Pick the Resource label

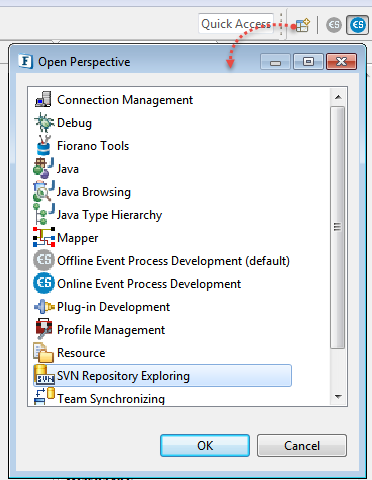pyautogui.click(x=81, y=353)
